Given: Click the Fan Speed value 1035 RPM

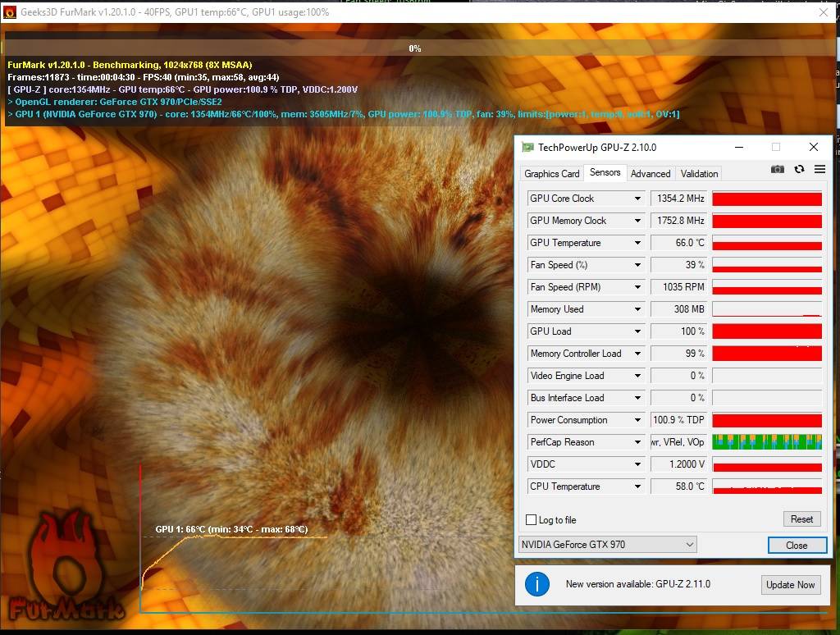Looking at the screenshot, I should point(678,287).
